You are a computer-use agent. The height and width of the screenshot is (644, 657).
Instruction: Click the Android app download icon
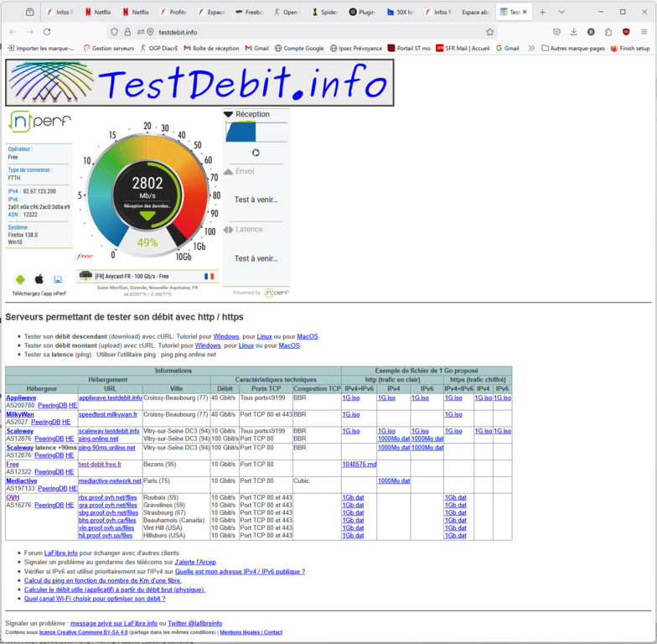point(20,279)
